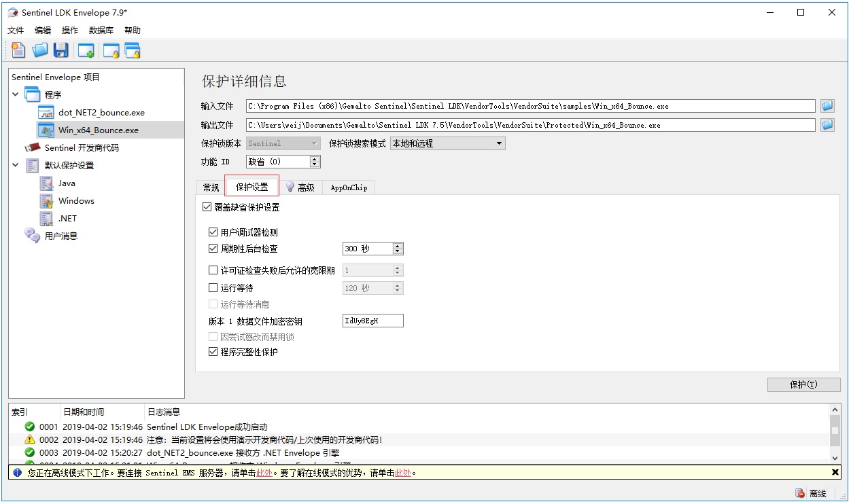Toggle 程序完整性保护 checkbox
Image resolution: width=851 pixels, height=504 pixels.
213,352
